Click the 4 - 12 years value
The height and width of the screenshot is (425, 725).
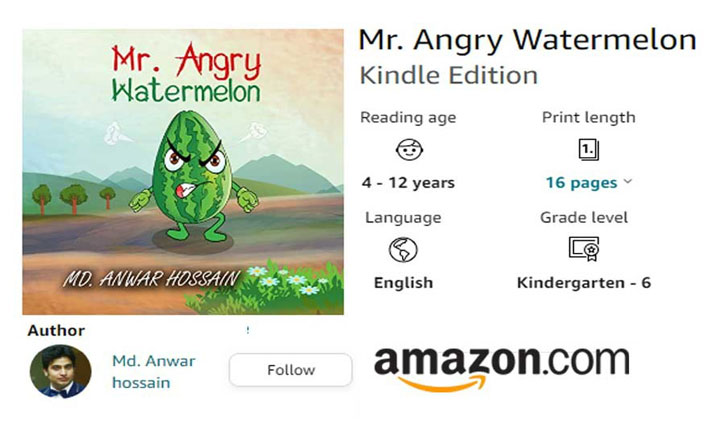coord(408,183)
